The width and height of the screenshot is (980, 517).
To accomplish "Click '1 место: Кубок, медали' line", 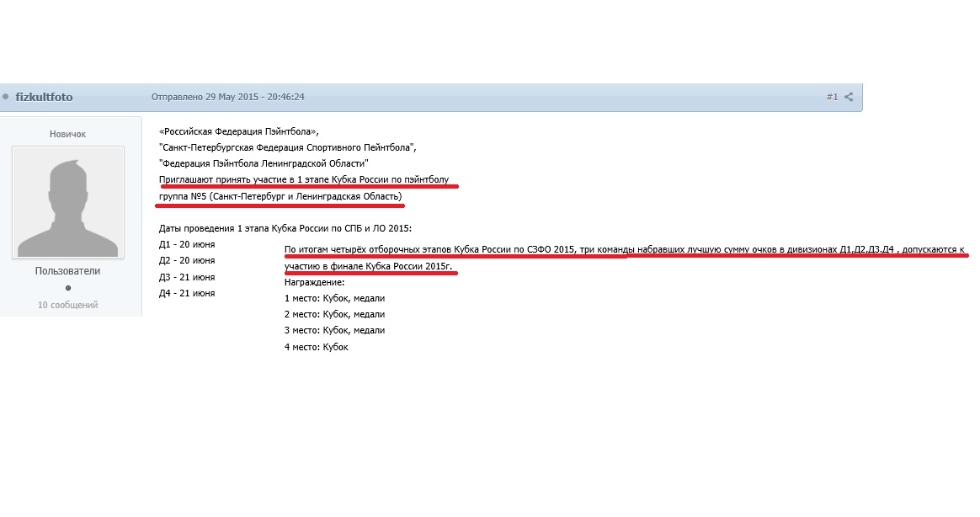I will coord(334,298).
